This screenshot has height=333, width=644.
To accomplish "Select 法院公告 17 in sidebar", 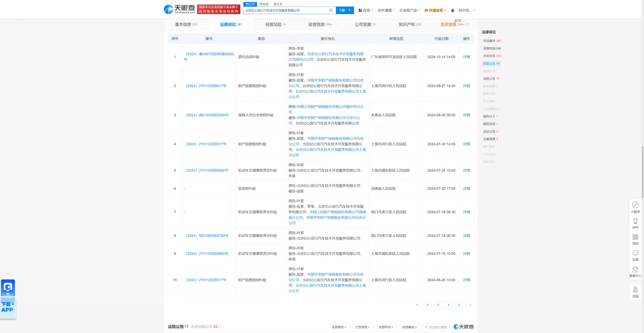I will point(491,79).
